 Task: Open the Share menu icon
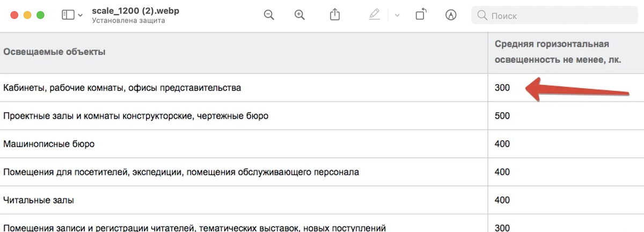335,15
